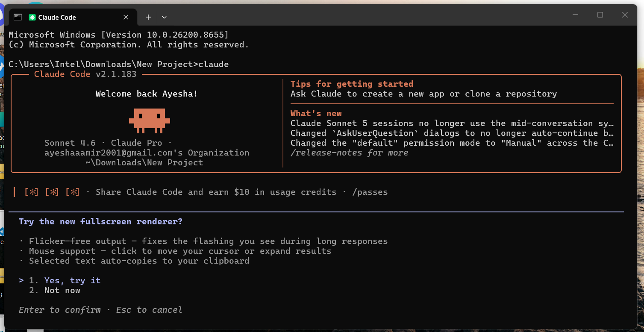Click 'Sonnet 4.6 · Claude Pro' line
Screen dimensions: 644x332
coord(108,143)
